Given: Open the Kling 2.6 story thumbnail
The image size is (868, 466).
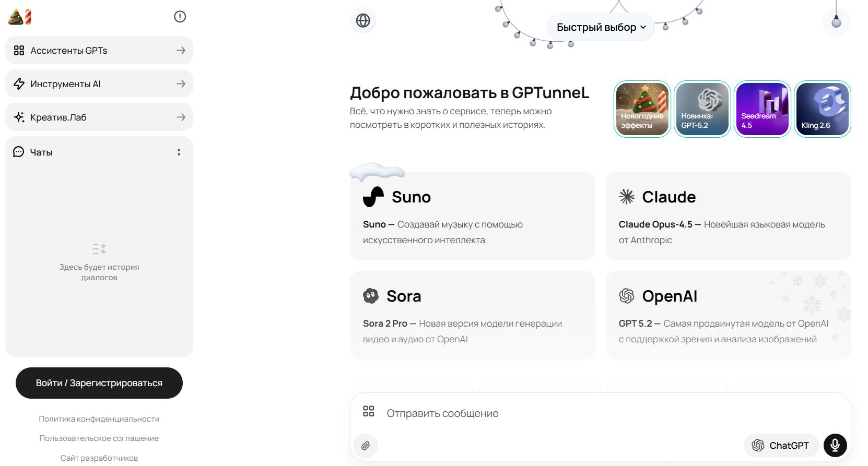Looking at the screenshot, I should pyautogui.click(x=823, y=109).
